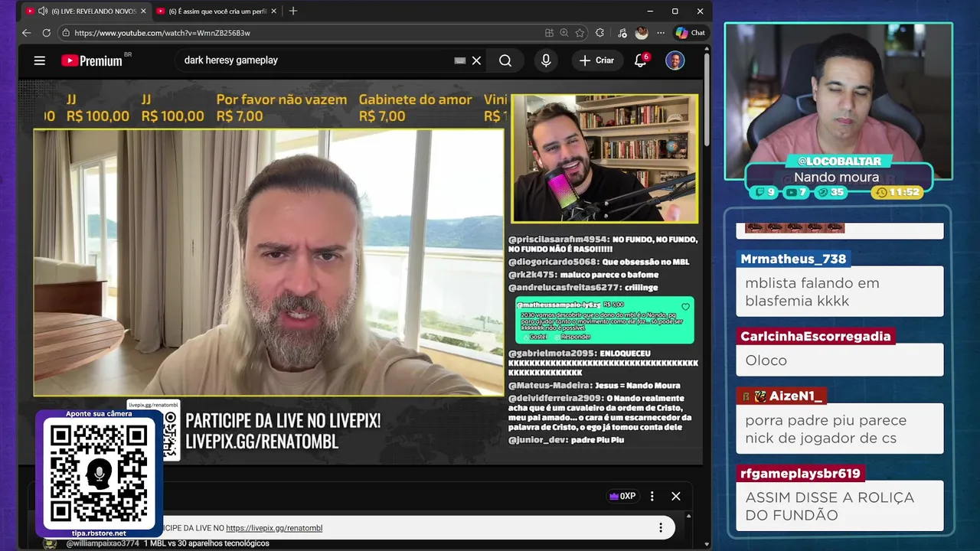The image size is (980, 551).
Task: Click Responder on the green super chat
Action: pyautogui.click(x=573, y=337)
